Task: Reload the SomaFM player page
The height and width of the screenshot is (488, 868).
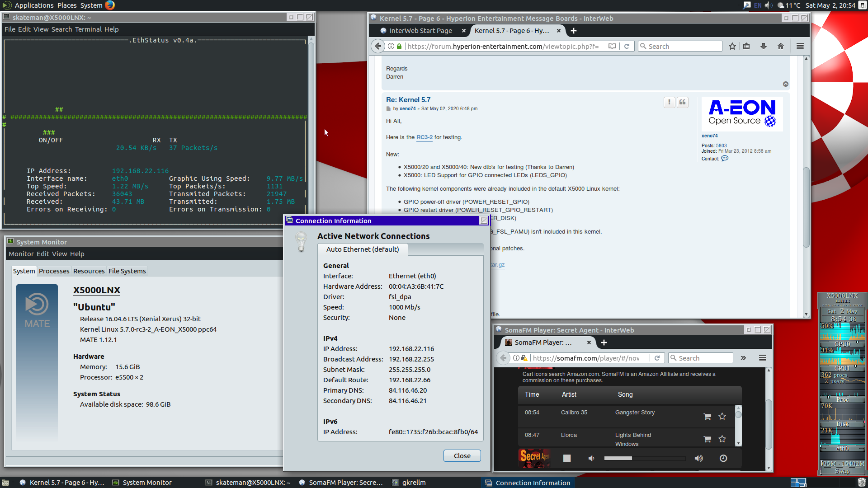Action: click(x=657, y=358)
